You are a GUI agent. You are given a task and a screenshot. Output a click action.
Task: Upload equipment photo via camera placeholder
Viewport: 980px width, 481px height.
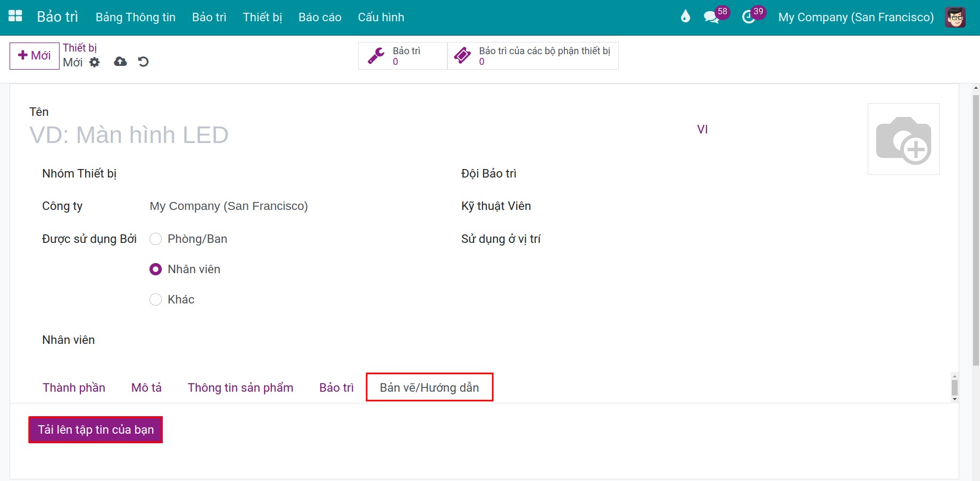coord(903,139)
